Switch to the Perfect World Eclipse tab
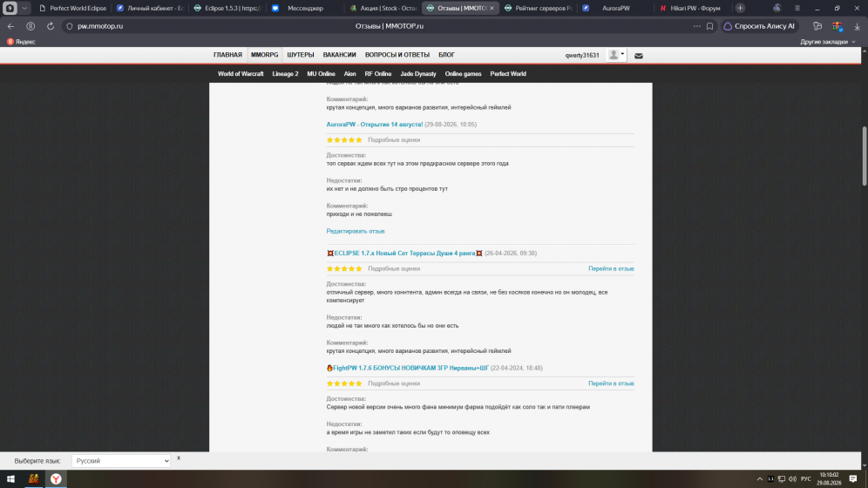Viewport: 868px width, 488px height. click(72, 9)
